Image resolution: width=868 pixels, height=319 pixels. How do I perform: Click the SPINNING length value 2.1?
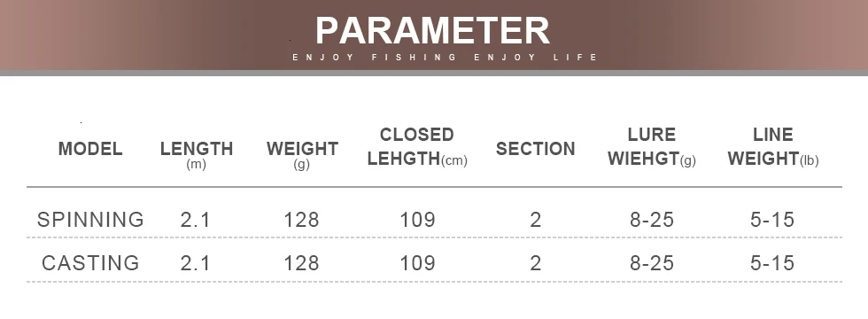196,220
